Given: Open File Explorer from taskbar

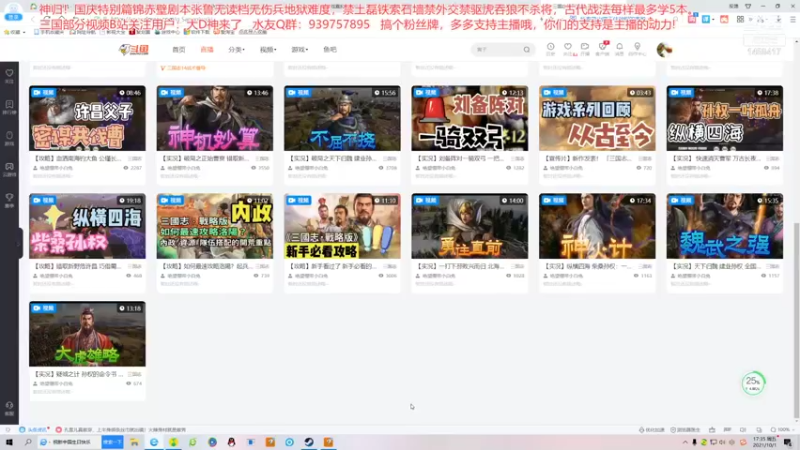Looking at the screenshot, I should pyautogui.click(x=135, y=442).
